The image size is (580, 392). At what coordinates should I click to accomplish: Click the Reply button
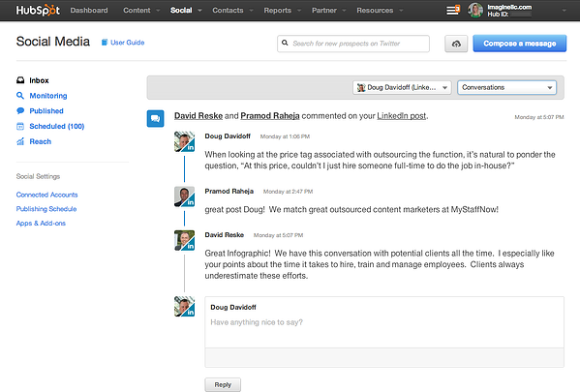click(x=223, y=384)
